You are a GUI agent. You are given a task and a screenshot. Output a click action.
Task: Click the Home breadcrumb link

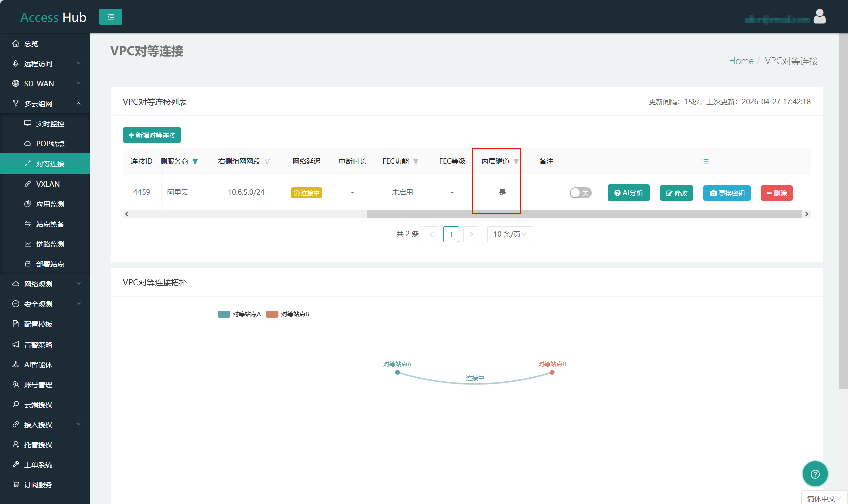click(741, 61)
